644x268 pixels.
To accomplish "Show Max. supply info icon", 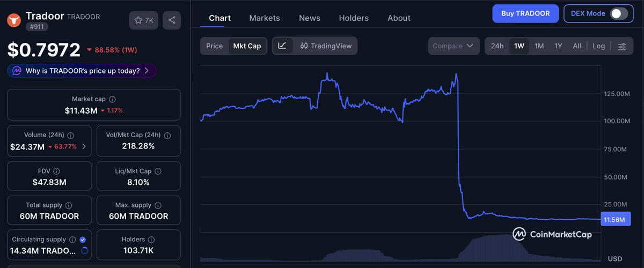I will [158, 205].
